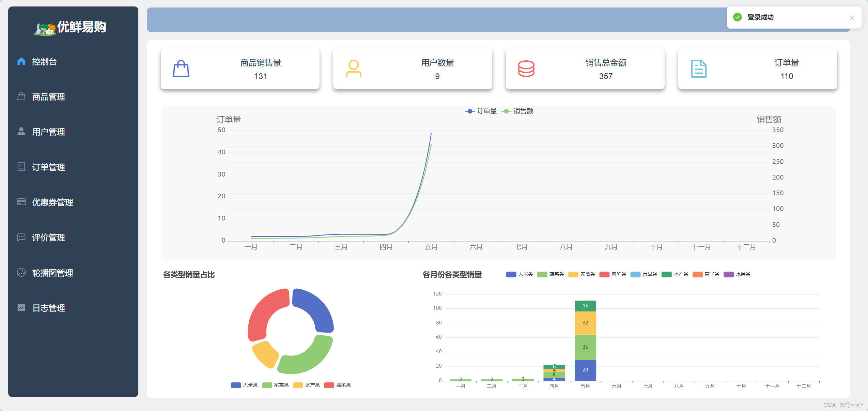Click the card icon beside 优惠券管理
The height and width of the screenshot is (411, 868).
21,202
